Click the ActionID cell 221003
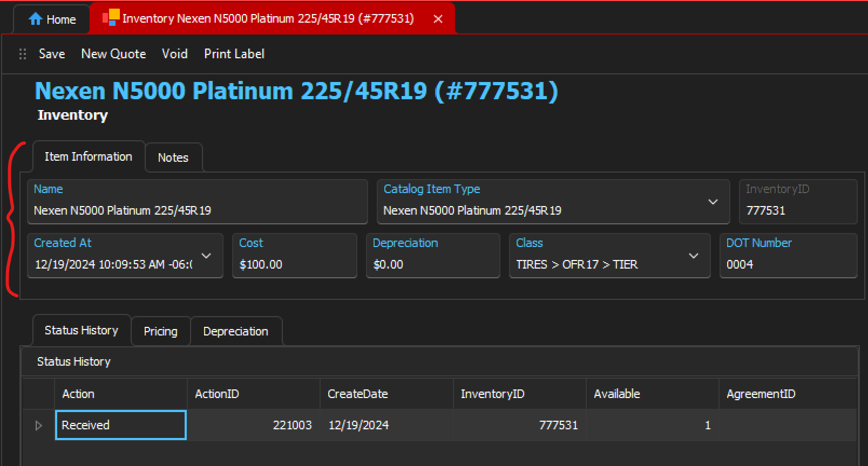Screen dimensions: 868x466 pos(254,425)
